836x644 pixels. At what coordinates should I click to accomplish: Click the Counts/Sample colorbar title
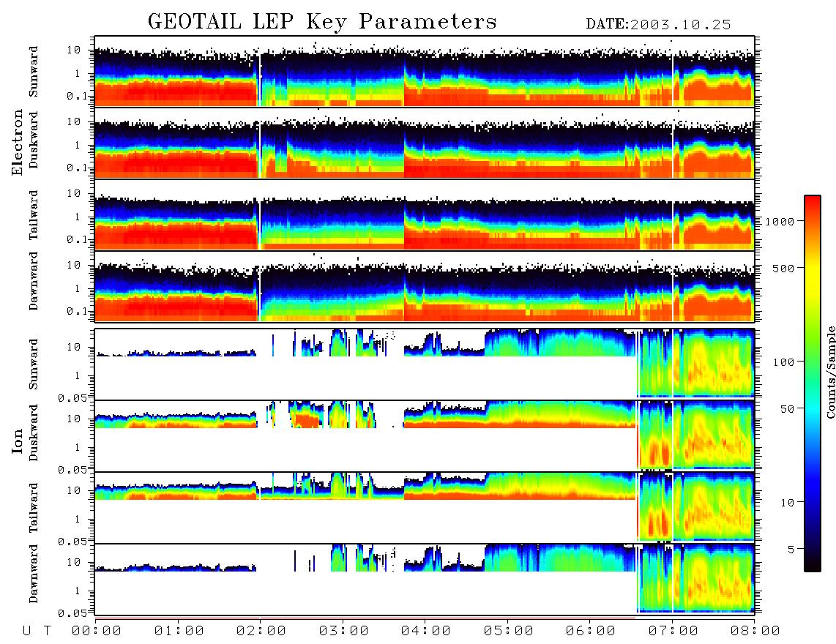830,372
